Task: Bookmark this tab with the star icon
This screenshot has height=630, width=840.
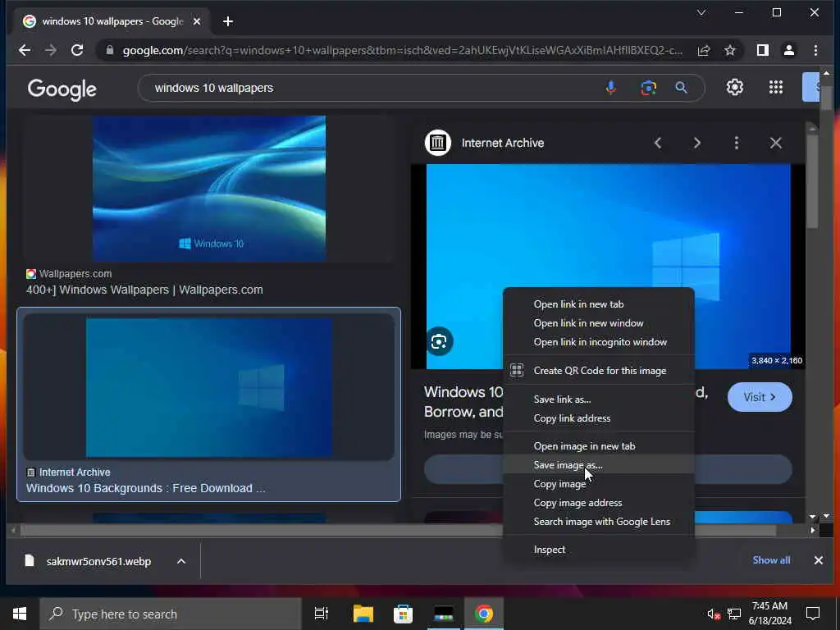Action: click(729, 50)
